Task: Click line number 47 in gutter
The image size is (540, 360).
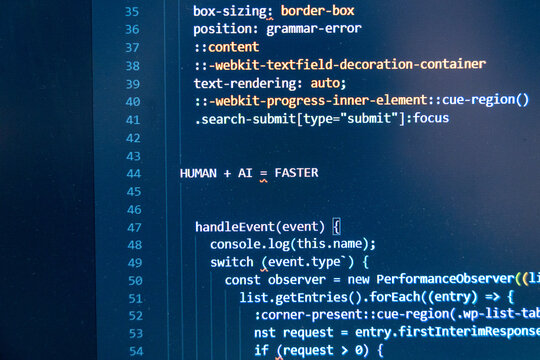Action: pos(134,228)
